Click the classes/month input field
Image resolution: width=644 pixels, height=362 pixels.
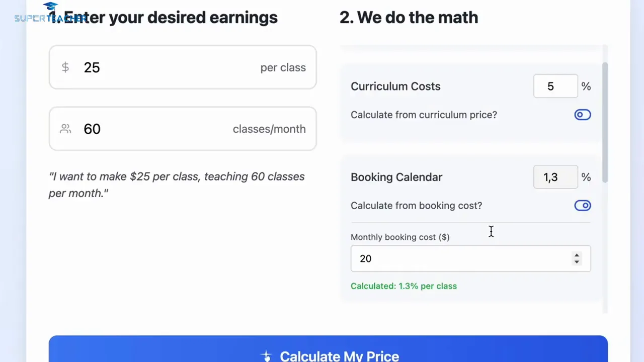click(x=156, y=129)
